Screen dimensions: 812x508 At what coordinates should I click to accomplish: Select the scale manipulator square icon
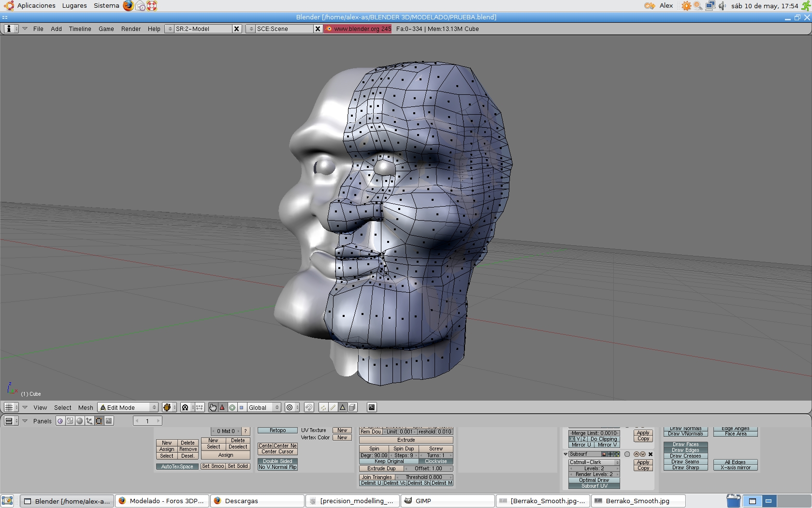pos(242,407)
